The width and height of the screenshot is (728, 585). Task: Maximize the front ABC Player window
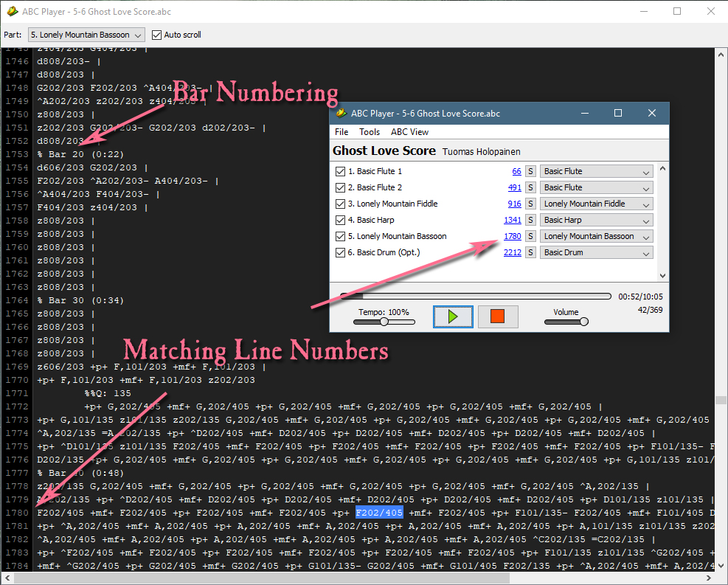pyautogui.click(x=618, y=114)
